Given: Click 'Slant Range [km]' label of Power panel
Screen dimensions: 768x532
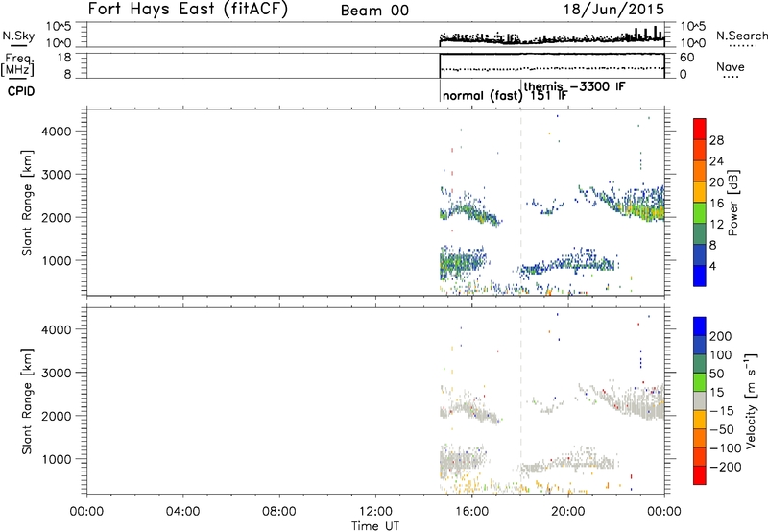Looking at the screenshot, I should [27, 203].
